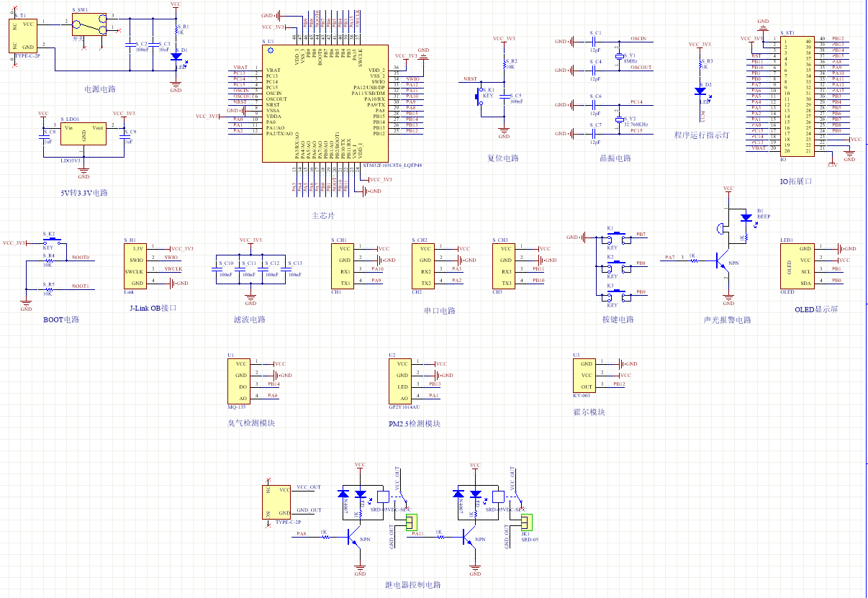Select the 按键电路 label

coord(618,320)
